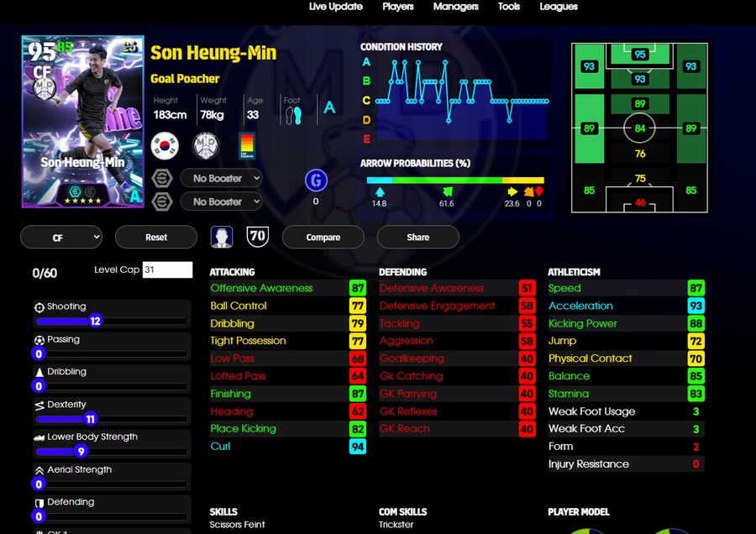Image resolution: width=756 pixels, height=534 pixels.
Task: Click the blue G coin icon
Action: (316, 180)
